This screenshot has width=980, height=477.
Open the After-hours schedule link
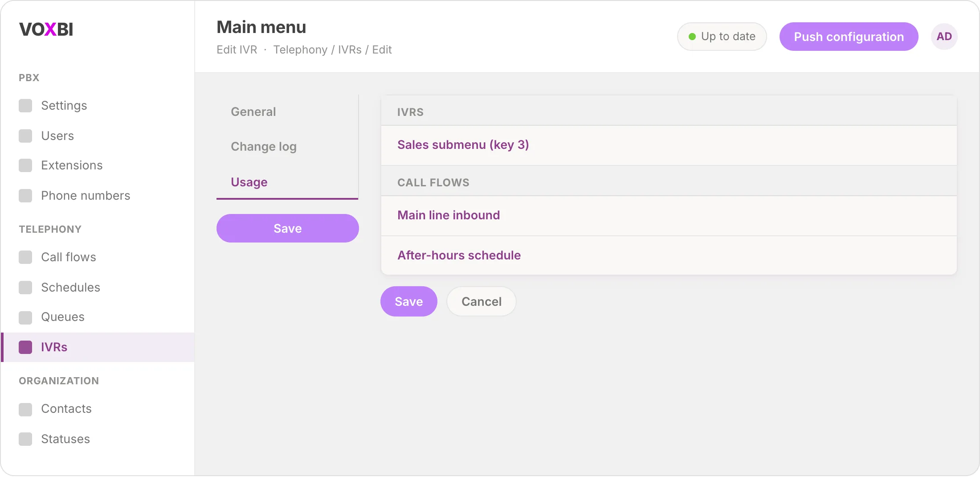click(459, 255)
